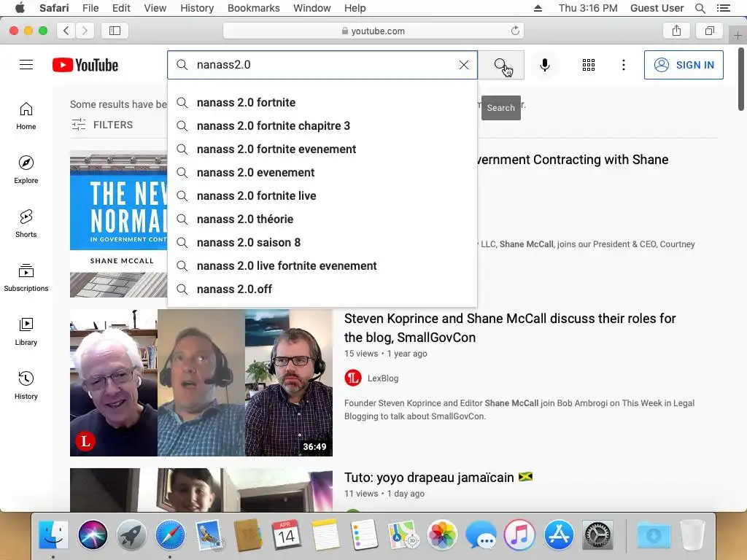Image resolution: width=747 pixels, height=560 pixels.
Task: Click the magnifier Search button
Action: point(500,65)
